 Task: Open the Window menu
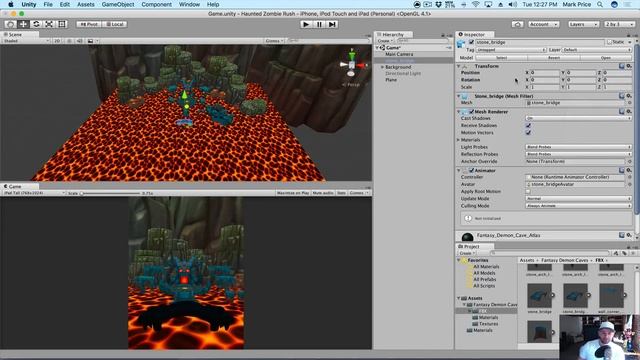click(x=189, y=4)
